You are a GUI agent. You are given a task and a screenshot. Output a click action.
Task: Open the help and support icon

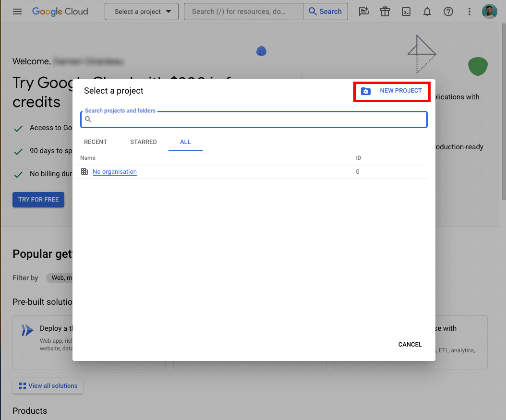pyautogui.click(x=448, y=12)
